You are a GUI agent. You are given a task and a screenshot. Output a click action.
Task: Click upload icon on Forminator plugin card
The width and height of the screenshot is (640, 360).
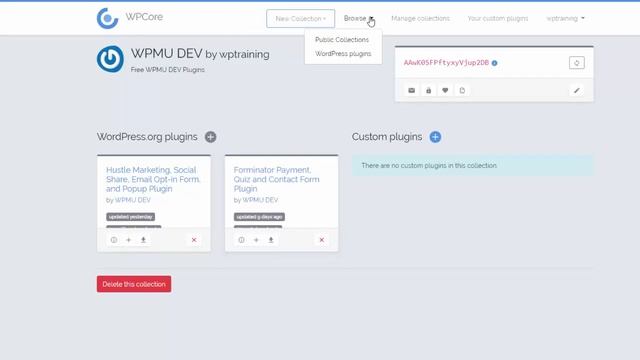point(271,240)
